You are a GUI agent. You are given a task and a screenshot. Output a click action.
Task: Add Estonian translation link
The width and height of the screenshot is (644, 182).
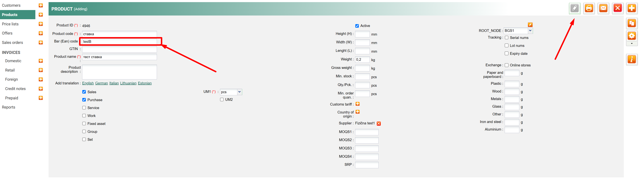145,83
